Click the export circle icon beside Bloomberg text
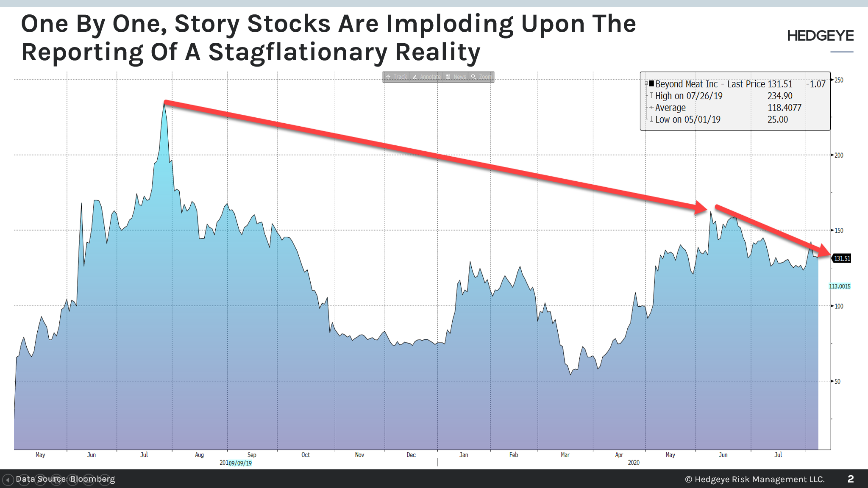 coord(89,479)
